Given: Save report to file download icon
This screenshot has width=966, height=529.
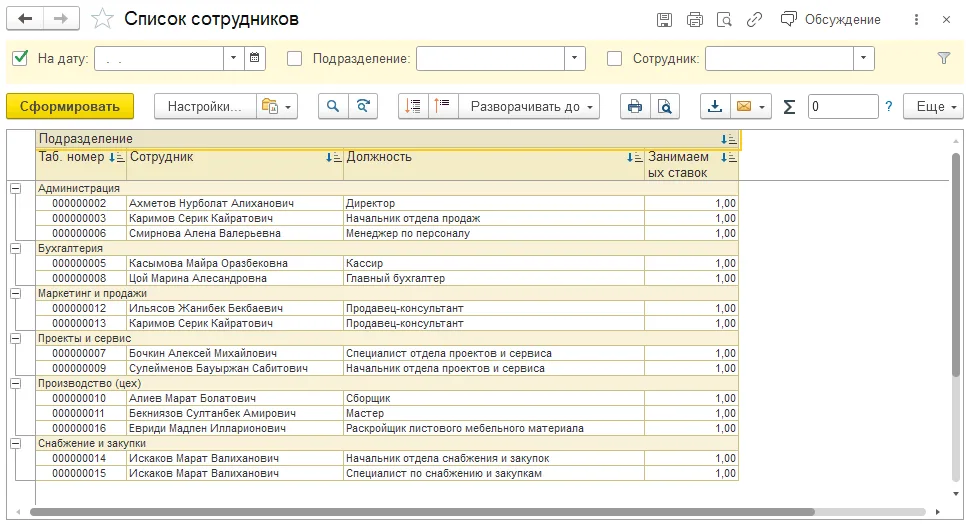Looking at the screenshot, I should click(x=715, y=107).
